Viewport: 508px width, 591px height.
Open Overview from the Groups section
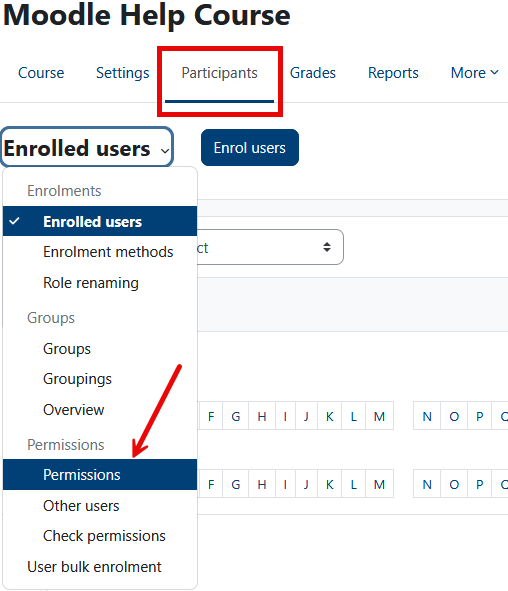coord(100,410)
